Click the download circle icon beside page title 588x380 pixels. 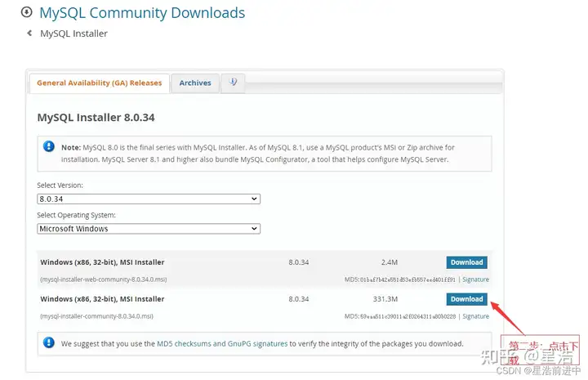click(x=27, y=13)
